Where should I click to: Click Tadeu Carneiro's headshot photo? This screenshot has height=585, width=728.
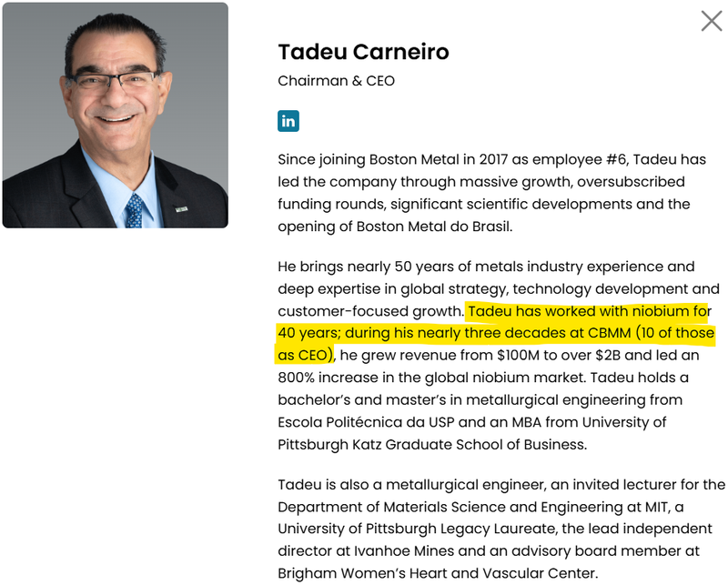[116, 115]
